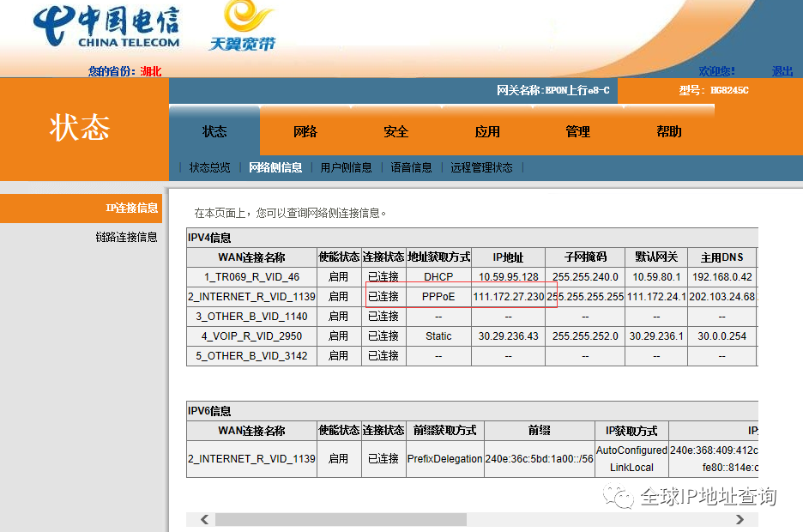Select the 远程管理状态 submenu

(481, 167)
